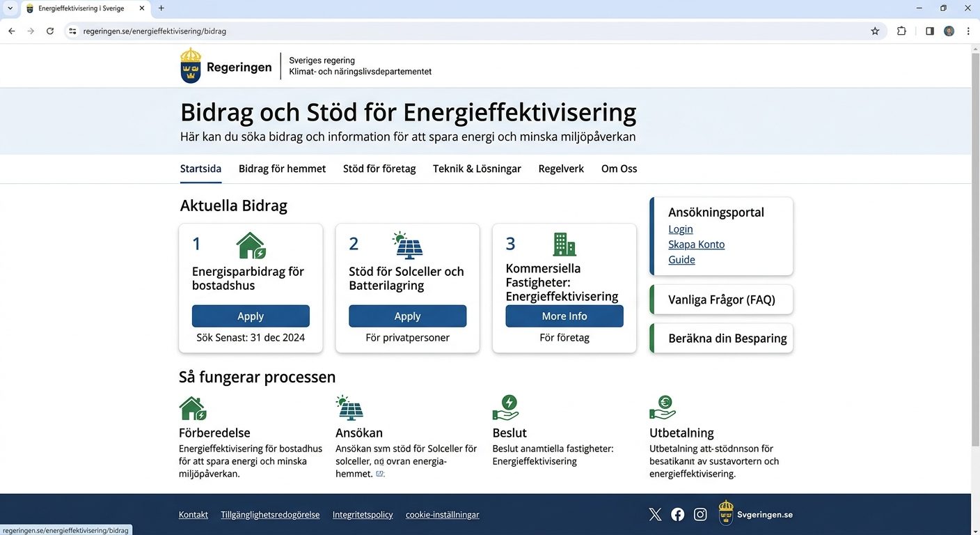Open cookie-inställningar link
Image resolution: width=980 pixels, height=535 pixels.
(x=443, y=515)
